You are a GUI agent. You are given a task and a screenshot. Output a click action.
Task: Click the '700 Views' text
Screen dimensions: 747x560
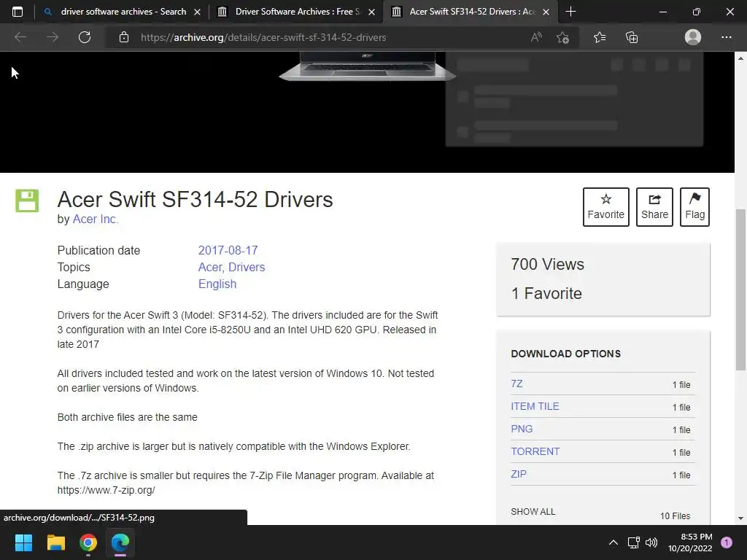pyautogui.click(x=547, y=264)
